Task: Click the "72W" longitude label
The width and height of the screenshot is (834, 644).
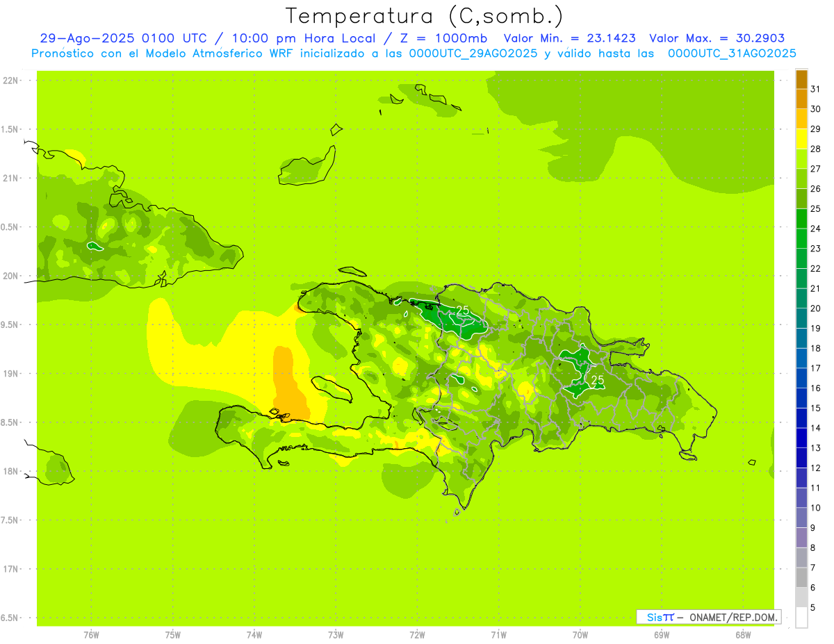Action: (417, 635)
